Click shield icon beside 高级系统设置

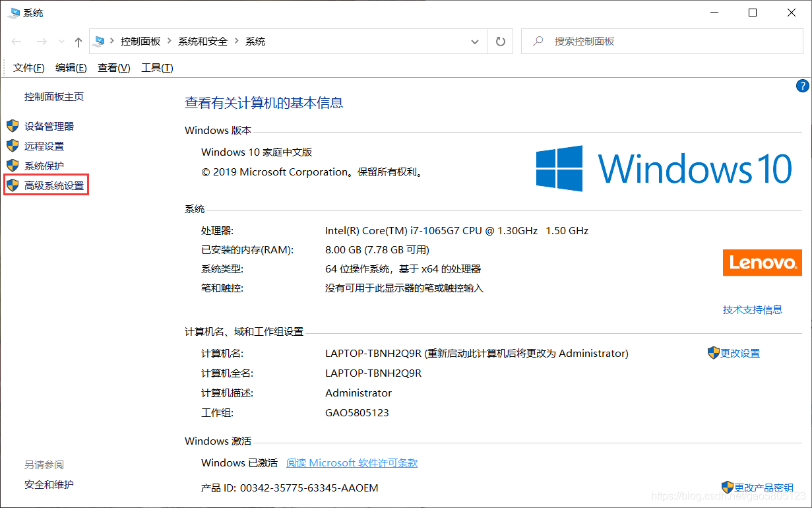point(13,186)
